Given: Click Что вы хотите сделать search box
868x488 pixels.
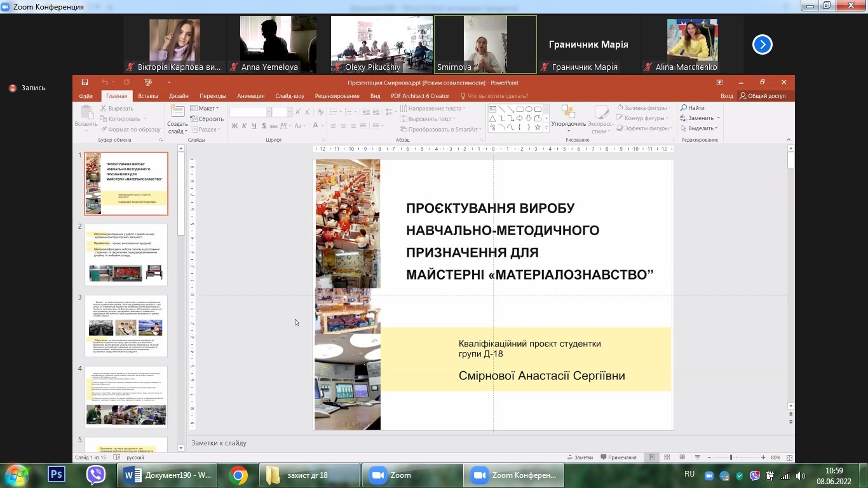Looking at the screenshot, I should pyautogui.click(x=494, y=96).
